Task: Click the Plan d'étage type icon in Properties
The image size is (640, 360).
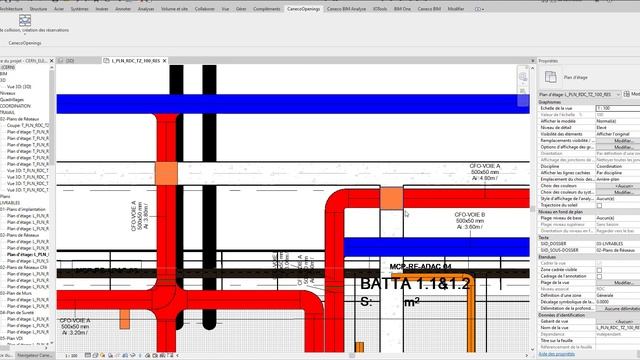Action: click(550, 77)
